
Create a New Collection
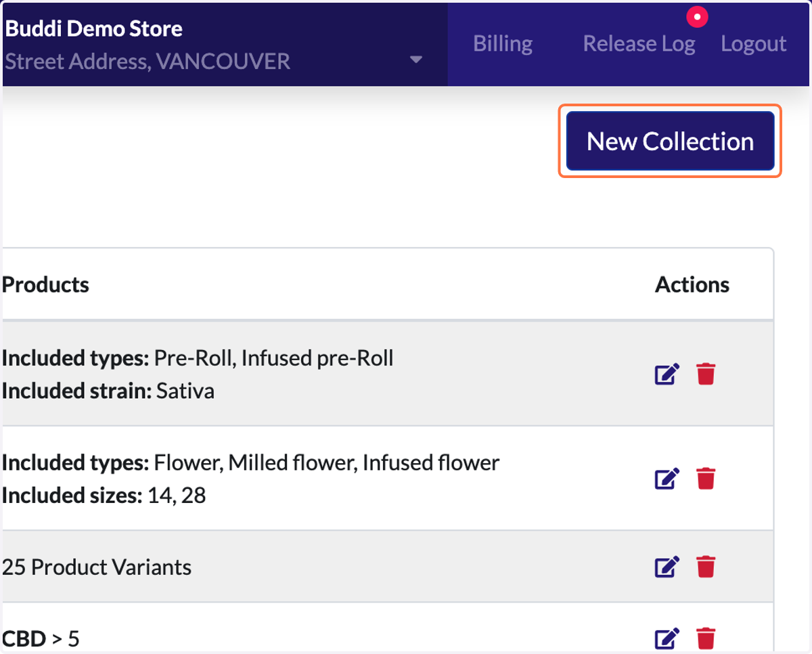670,141
